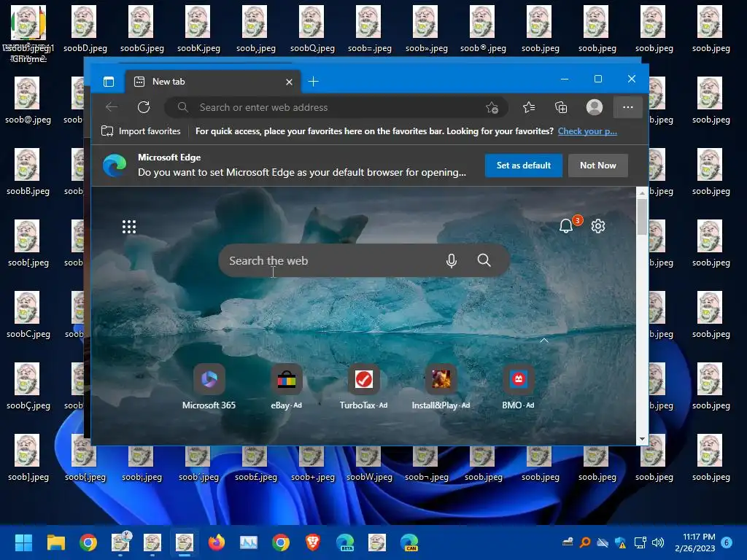The image size is (747, 560).
Task: Open the notifications bell
Action: click(x=566, y=226)
